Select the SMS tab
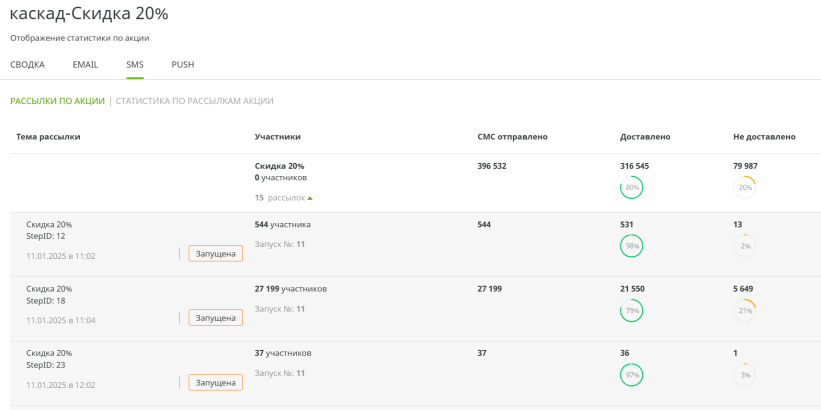The width and height of the screenshot is (821, 410). (x=134, y=64)
